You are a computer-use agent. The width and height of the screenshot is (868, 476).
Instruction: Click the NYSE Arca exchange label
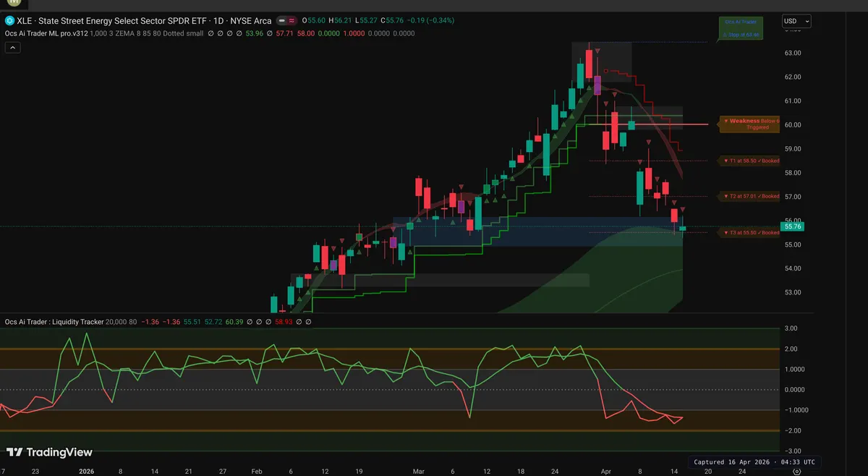click(250, 21)
